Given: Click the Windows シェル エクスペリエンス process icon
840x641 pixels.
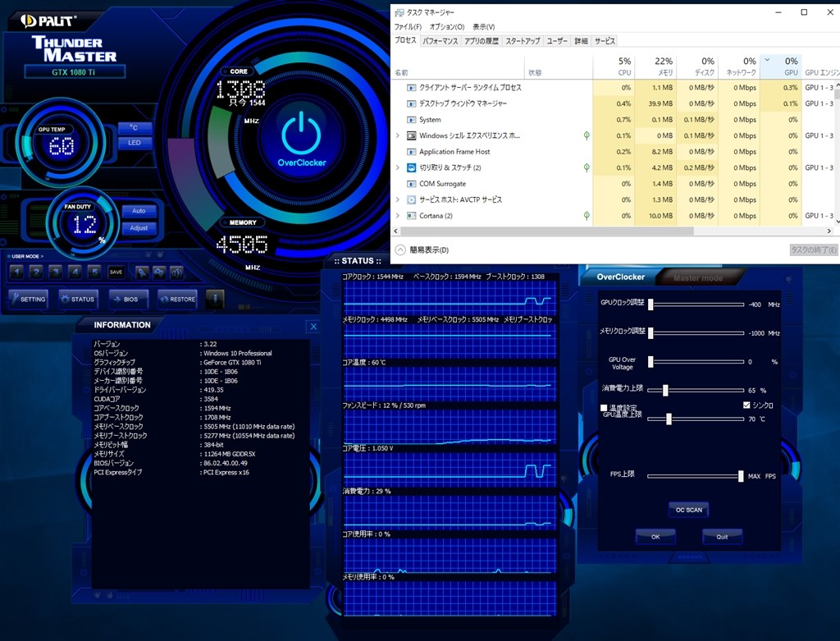Looking at the screenshot, I should [x=412, y=135].
